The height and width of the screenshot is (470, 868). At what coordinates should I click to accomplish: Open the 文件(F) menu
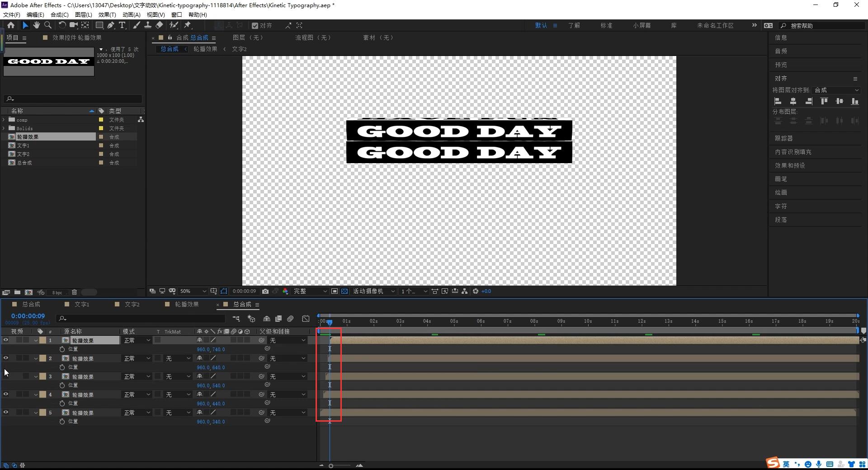click(12, 14)
